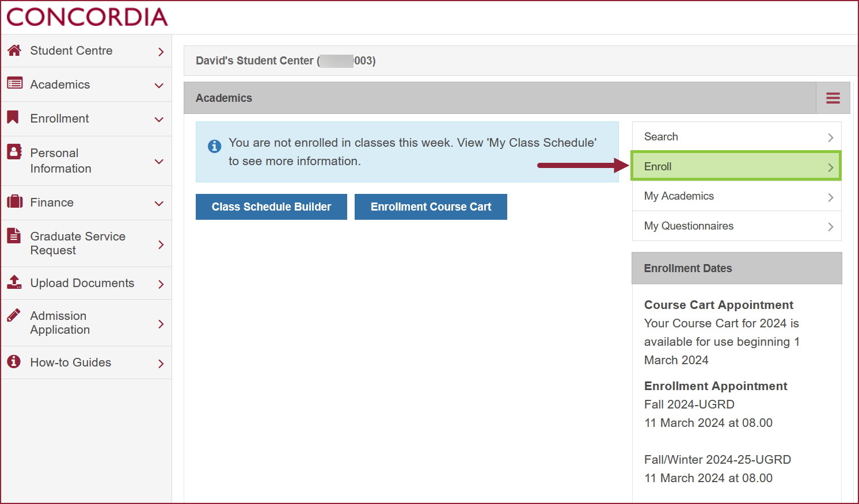859x504 pixels.
Task: Open Graduate Service Request menu item
Action: [x=86, y=243]
